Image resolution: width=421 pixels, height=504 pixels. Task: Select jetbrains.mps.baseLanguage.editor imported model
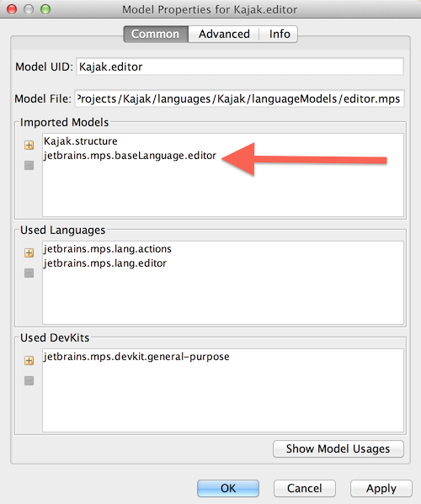pos(130,156)
